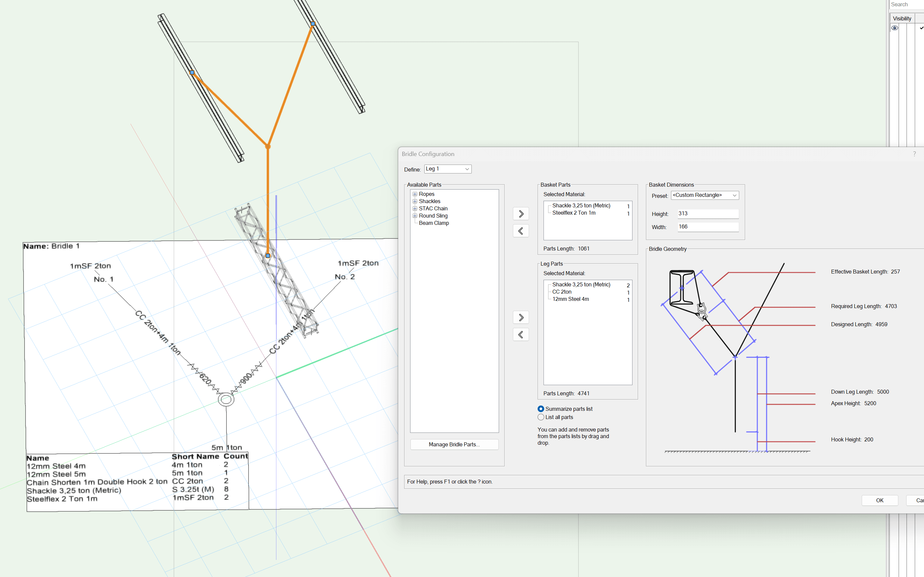Viewport: 924px width, 577px height.
Task: Click the add-to-Basket-Parts right arrow
Action: pos(521,214)
